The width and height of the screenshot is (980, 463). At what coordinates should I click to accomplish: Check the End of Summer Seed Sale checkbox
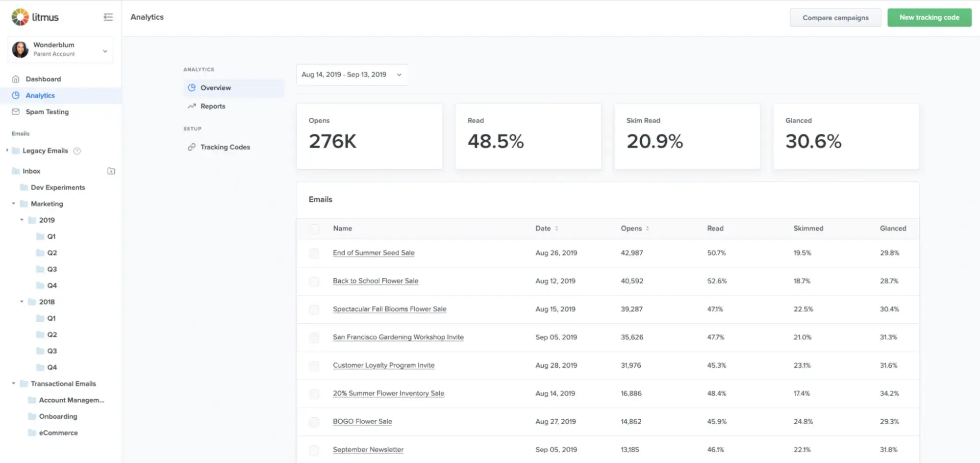[314, 254]
